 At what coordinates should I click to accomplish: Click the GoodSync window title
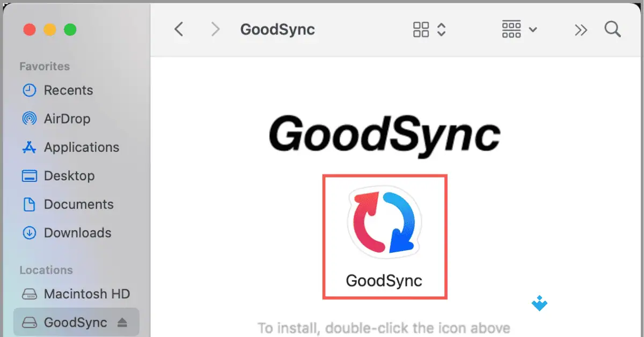tap(277, 30)
